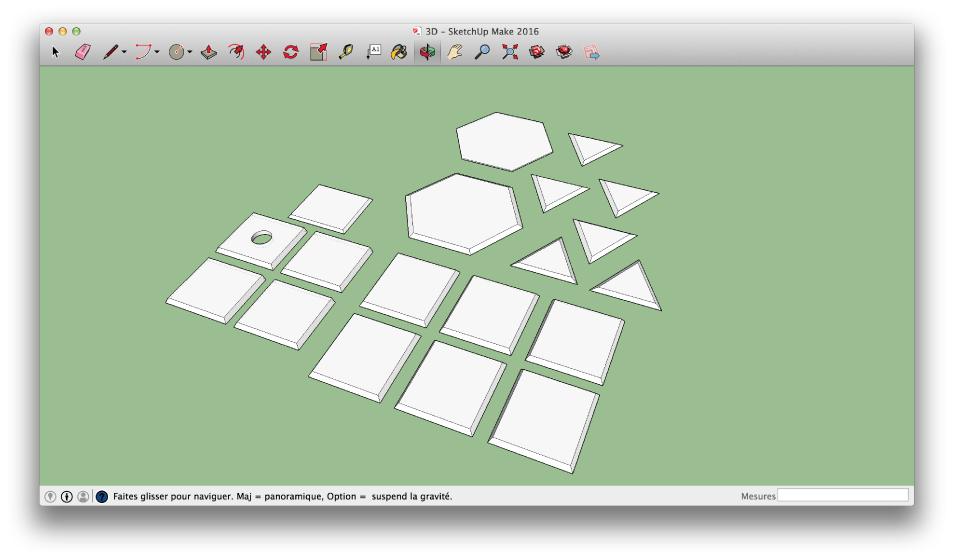
Task: Activate the Orbit tool
Action: [427, 52]
